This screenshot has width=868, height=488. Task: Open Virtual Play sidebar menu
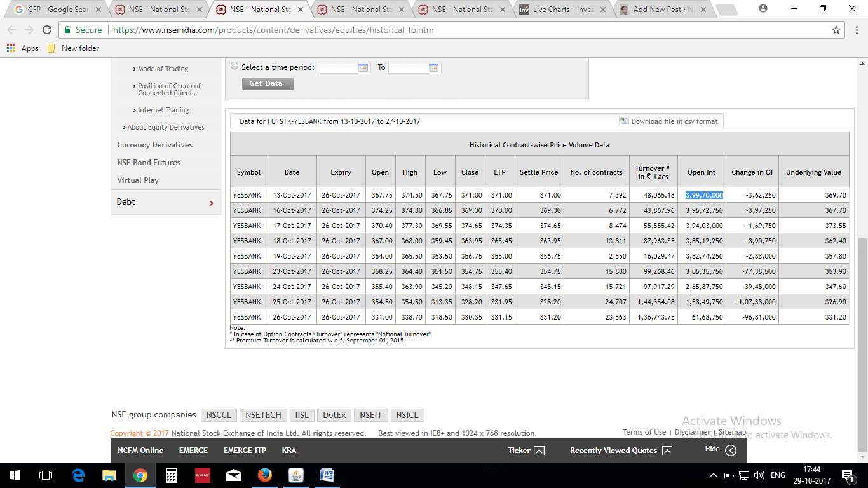click(x=138, y=180)
